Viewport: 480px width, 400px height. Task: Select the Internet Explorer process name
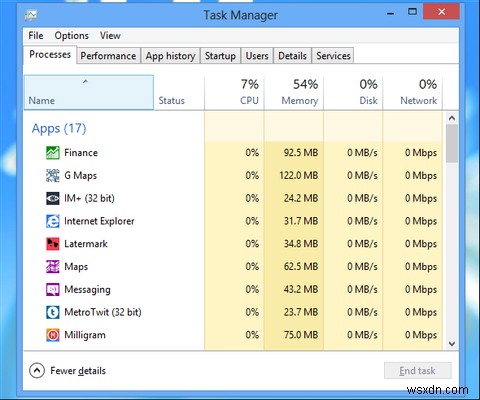pos(99,221)
